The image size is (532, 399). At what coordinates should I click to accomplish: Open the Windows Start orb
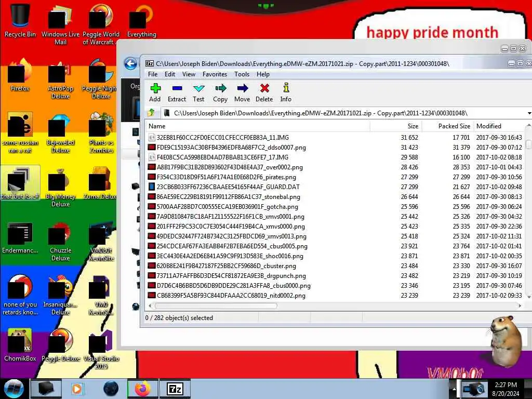[x=14, y=389]
